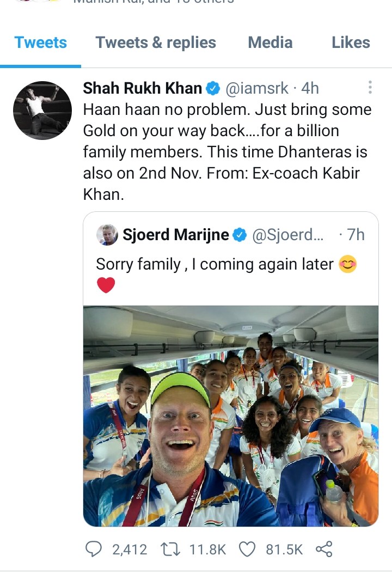Switch to Tweets & replies tab
The width and height of the screenshot is (392, 574).
point(156,42)
